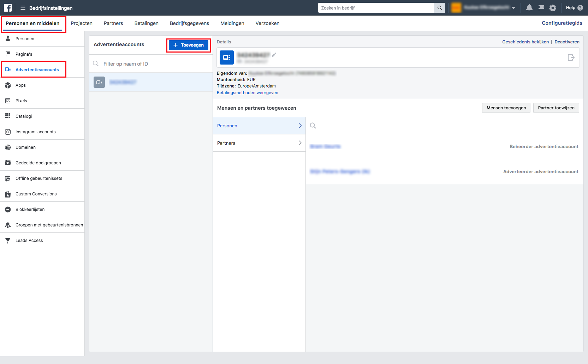Click the Pixels code icon in sidebar
This screenshot has height=364, width=588.
pos(8,101)
